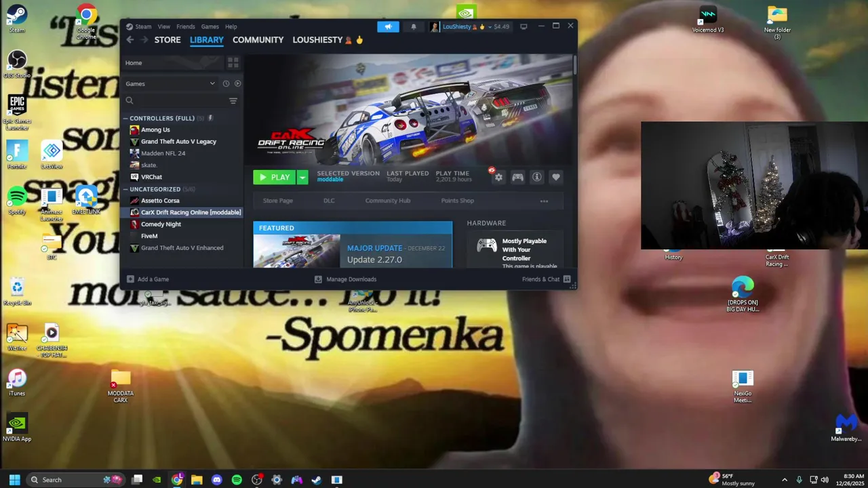Image resolution: width=868 pixels, height=488 pixels.
Task: Toggle the ready-to-play filter icon
Action: click(237, 83)
